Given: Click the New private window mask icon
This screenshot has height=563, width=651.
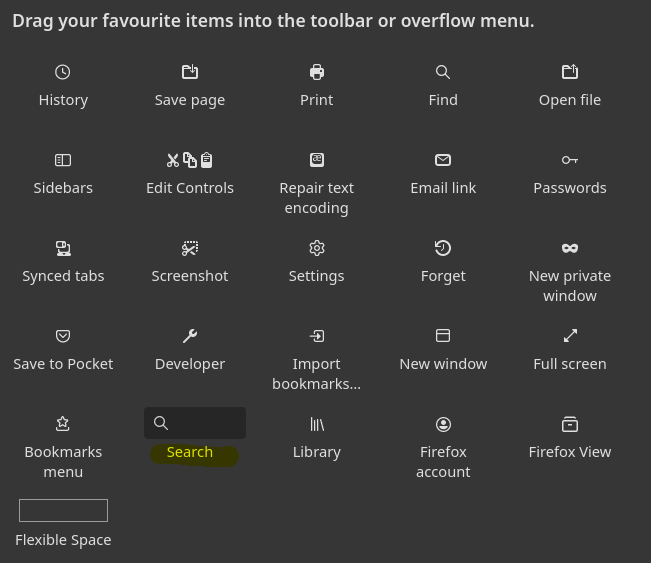Looking at the screenshot, I should [x=570, y=248].
